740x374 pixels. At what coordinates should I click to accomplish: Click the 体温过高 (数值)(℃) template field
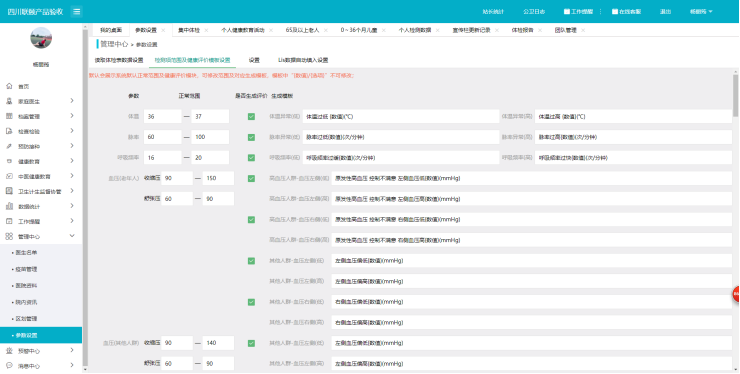(x=633, y=117)
